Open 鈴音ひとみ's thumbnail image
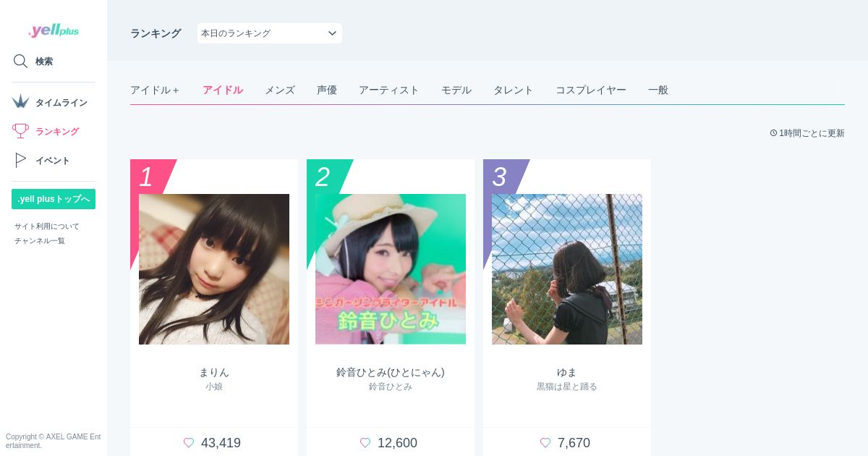Image resolution: width=868 pixels, height=456 pixels. click(x=391, y=269)
